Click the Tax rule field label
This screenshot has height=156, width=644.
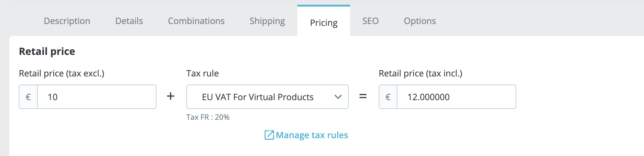pos(203,74)
